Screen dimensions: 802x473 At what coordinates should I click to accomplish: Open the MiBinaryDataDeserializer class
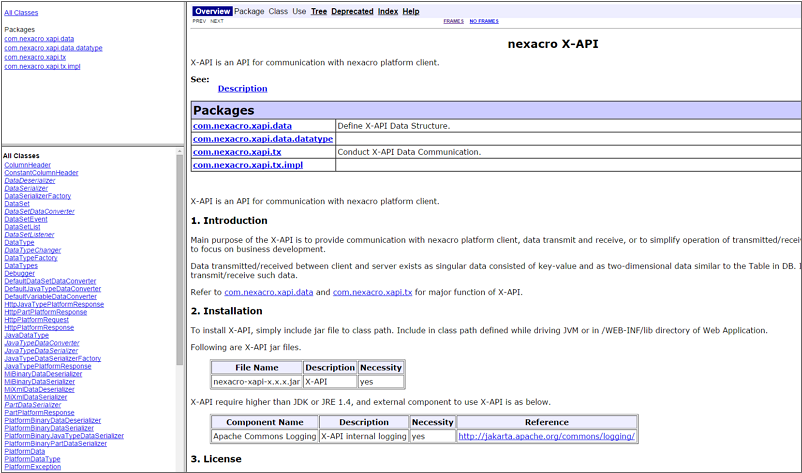click(43, 374)
